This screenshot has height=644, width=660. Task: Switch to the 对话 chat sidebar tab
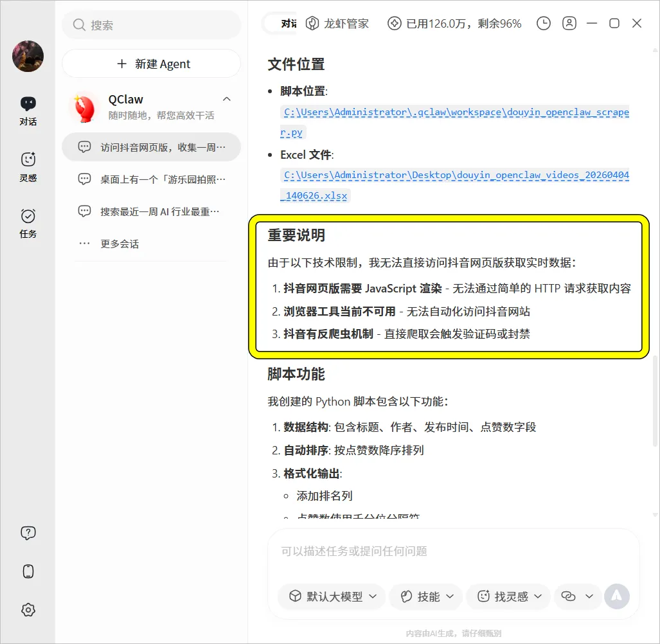click(28, 111)
